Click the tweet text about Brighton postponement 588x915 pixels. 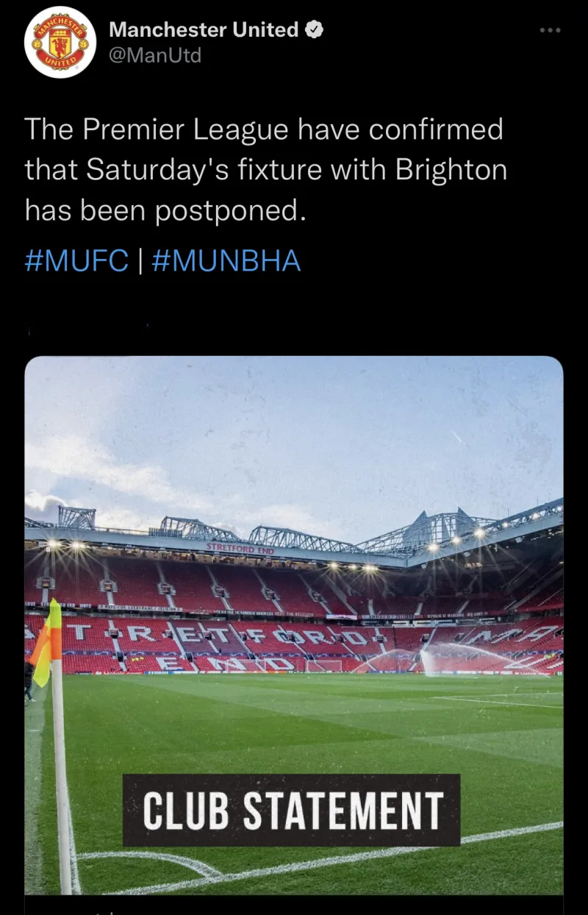(x=265, y=170)
